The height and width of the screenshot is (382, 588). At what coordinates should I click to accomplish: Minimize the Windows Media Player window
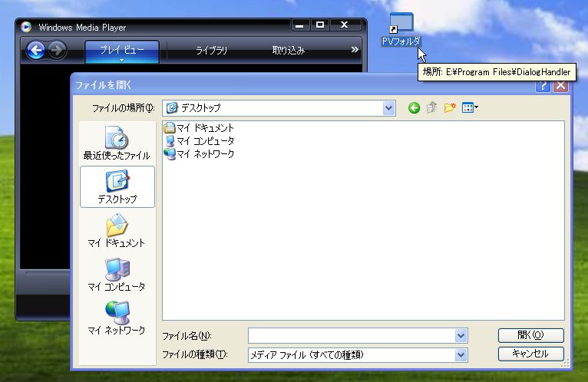click(x=300, y=25)
